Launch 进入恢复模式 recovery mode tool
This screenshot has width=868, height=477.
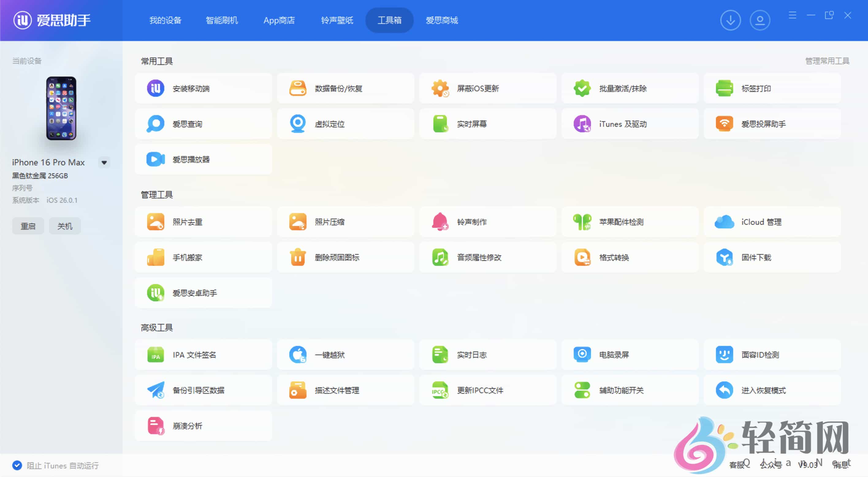(x=772, y=390)
